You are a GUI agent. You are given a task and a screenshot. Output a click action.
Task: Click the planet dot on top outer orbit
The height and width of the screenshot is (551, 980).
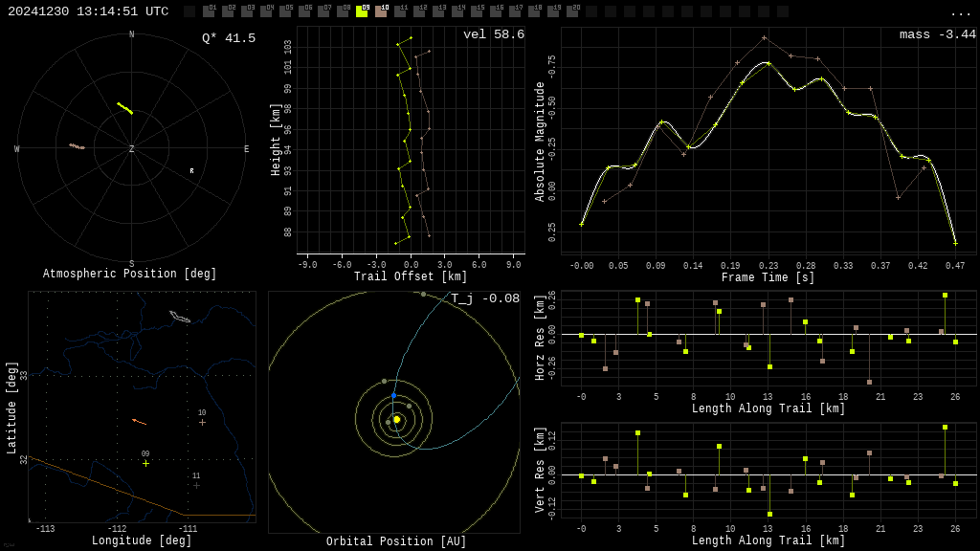(x=424, y=295)
